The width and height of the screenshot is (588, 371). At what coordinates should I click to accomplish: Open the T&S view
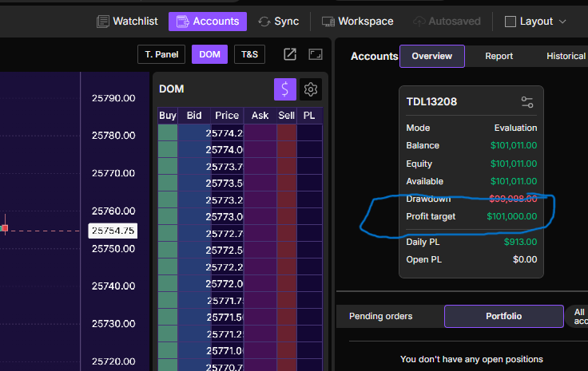pyautogui.click(x=249, y=54)
